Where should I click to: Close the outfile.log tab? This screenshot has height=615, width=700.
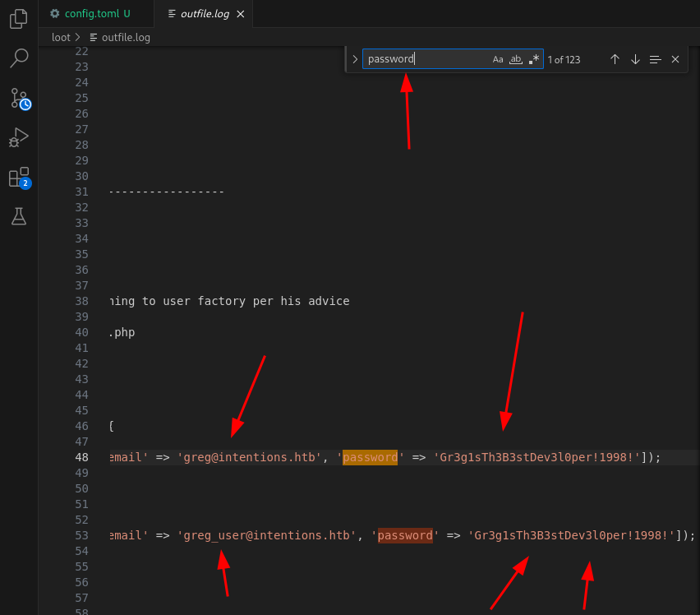pyautogui.click(x=240, y=14)
